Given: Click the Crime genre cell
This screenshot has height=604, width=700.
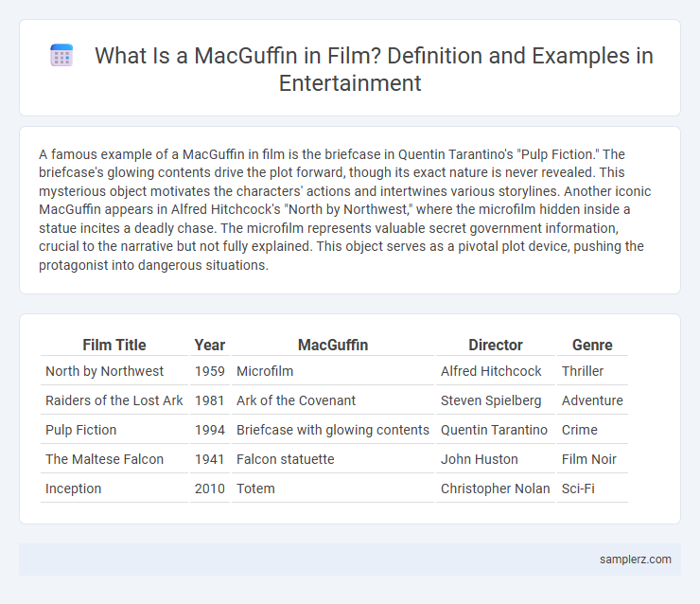Looking at the screenshot, I should 592,430.
